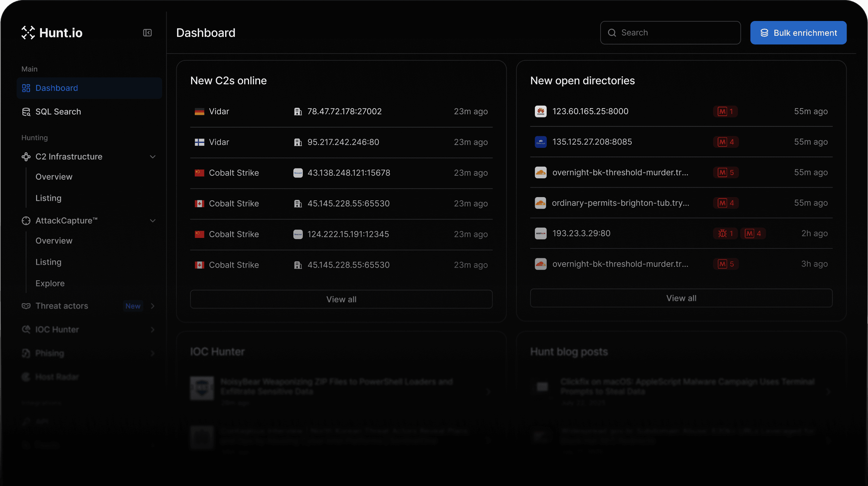Viewport: 868px width, 486px height.
Task: Click the AttackCapture crosshair icon
Action: (26, 221)
